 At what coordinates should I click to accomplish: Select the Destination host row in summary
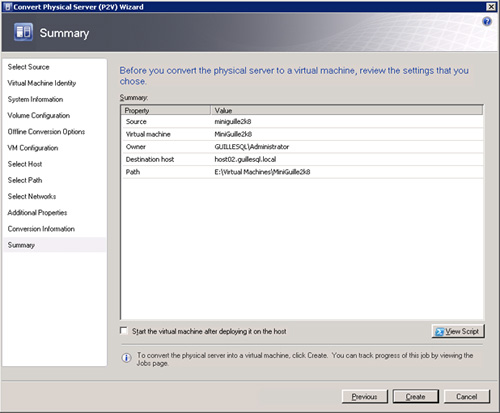click(x=303, y=159)
